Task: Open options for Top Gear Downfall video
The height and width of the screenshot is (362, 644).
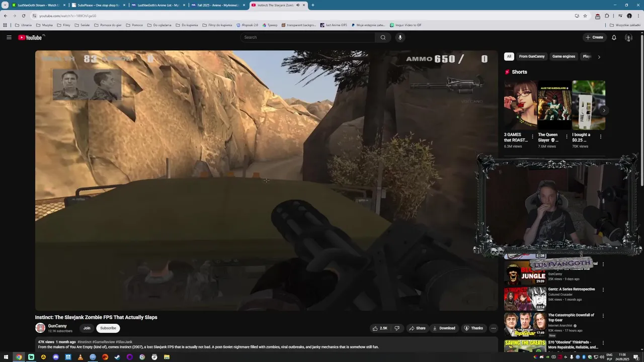Action: tap(603, 316)
